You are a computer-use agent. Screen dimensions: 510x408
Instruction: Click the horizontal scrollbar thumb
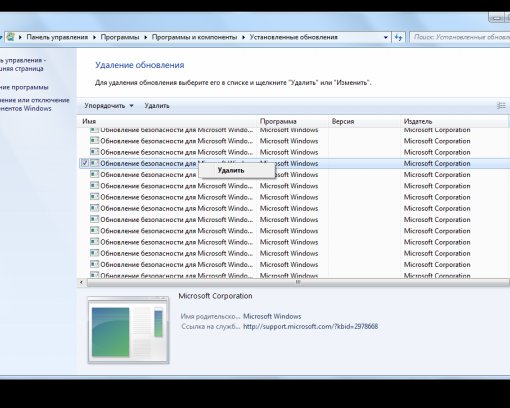pos(298,283)
